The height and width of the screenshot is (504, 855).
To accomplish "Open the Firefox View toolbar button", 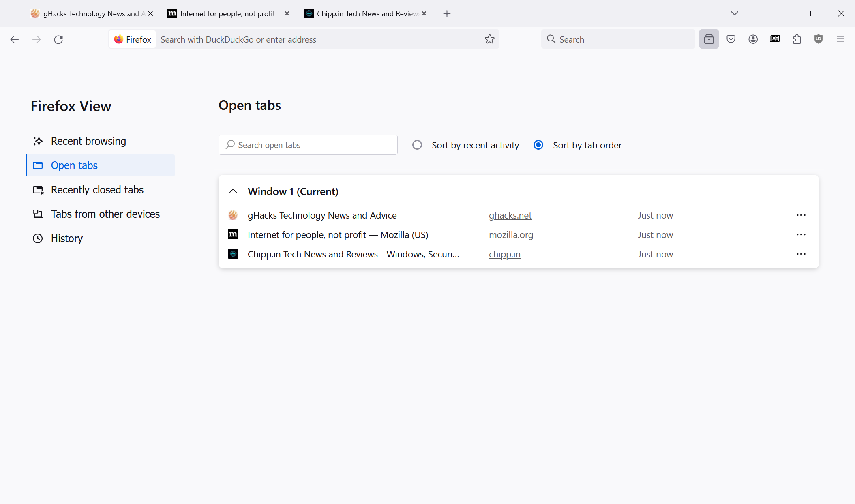I will click(709, 39).
